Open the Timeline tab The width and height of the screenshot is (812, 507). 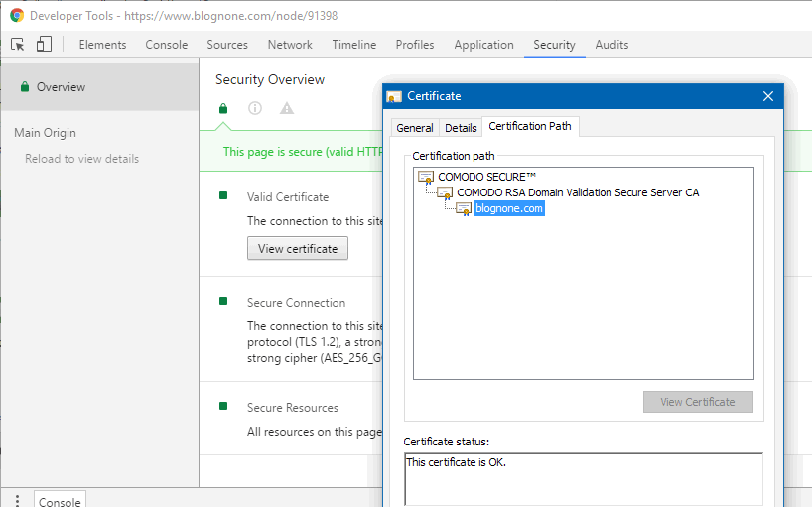pyautogui.click(x=354, y=45)
